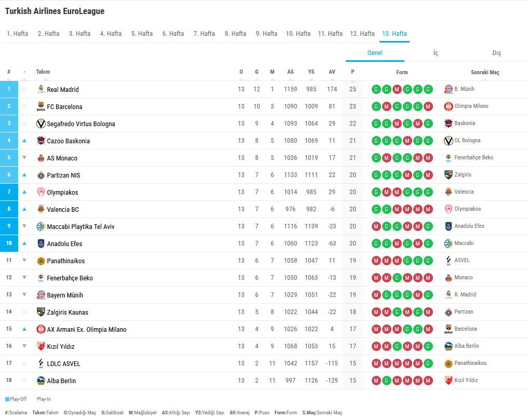Image resolution: width=528 pixels, height=420 pixels.
Task: Click the Real Madrid team logo
Action: pyautogui.click(x=40, y=89)
